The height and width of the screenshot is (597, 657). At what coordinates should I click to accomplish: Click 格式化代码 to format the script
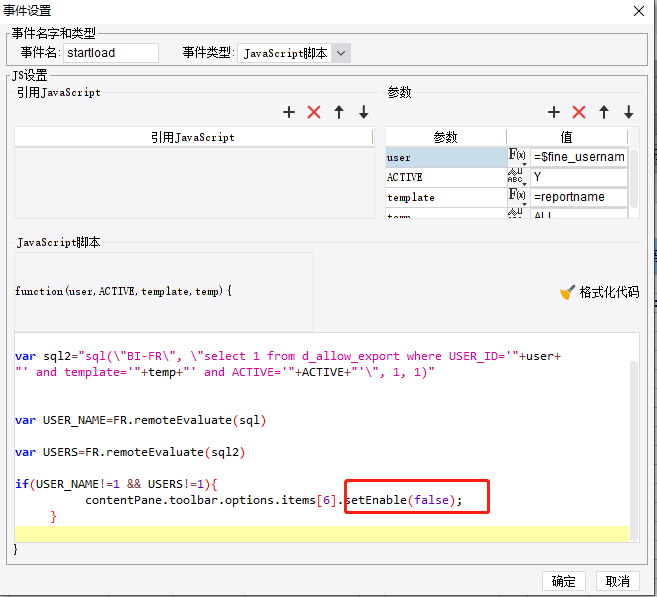tap(609, 292)
